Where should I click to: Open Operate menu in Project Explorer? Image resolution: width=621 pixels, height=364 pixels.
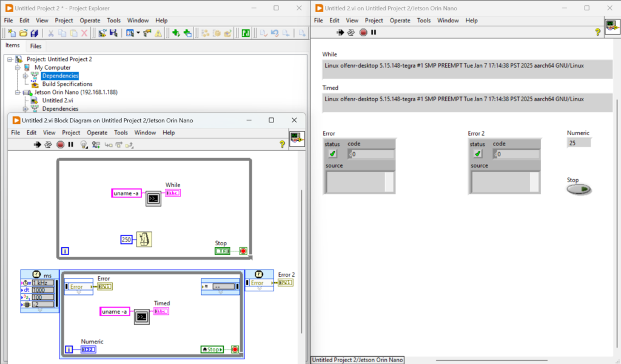(x=90, y=21)
